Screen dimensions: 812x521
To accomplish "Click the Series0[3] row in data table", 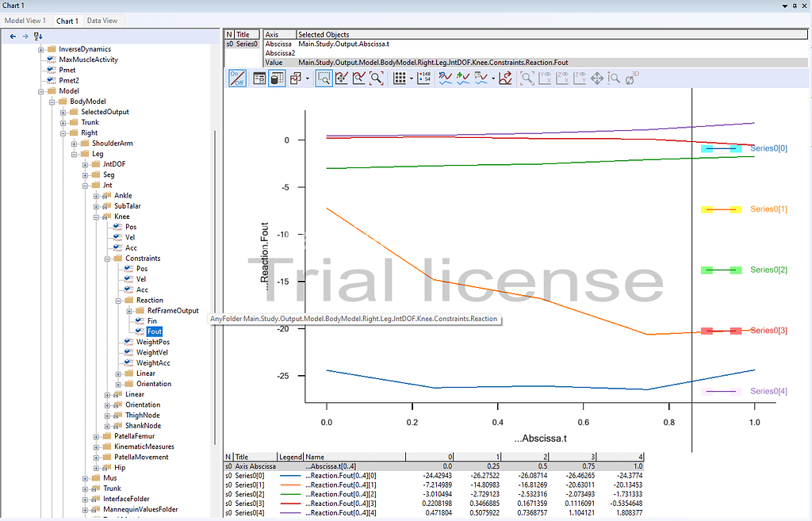I will click(x=248, y=504).
